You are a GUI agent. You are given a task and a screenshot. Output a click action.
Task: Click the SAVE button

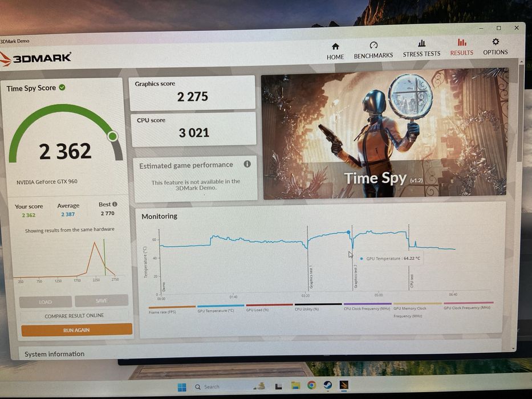(x=101, y=300)
